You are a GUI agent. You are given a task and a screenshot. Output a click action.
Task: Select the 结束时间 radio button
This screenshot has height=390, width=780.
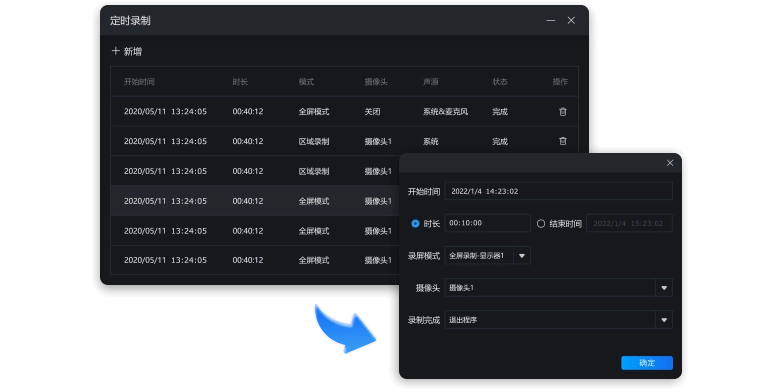(541, 224)
